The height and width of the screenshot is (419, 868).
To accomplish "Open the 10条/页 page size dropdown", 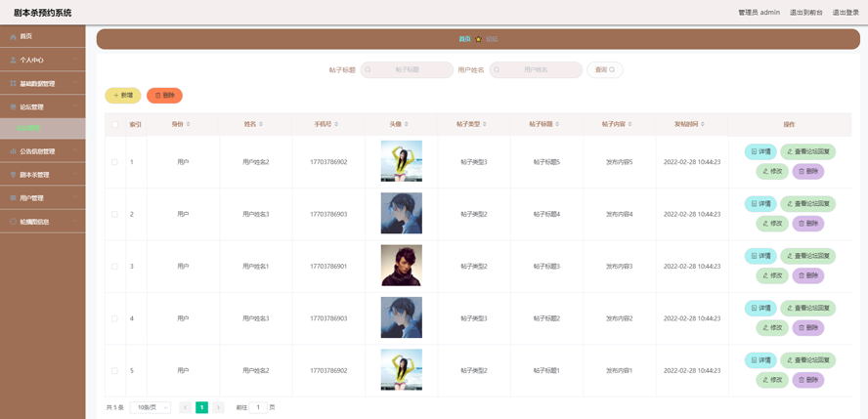I will coord(151,407).
